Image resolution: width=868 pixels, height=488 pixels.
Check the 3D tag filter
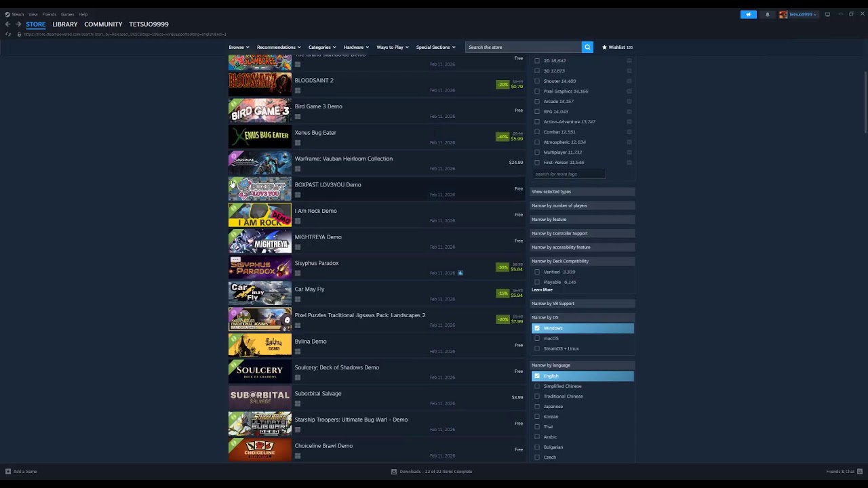click(x=537, y=71)
